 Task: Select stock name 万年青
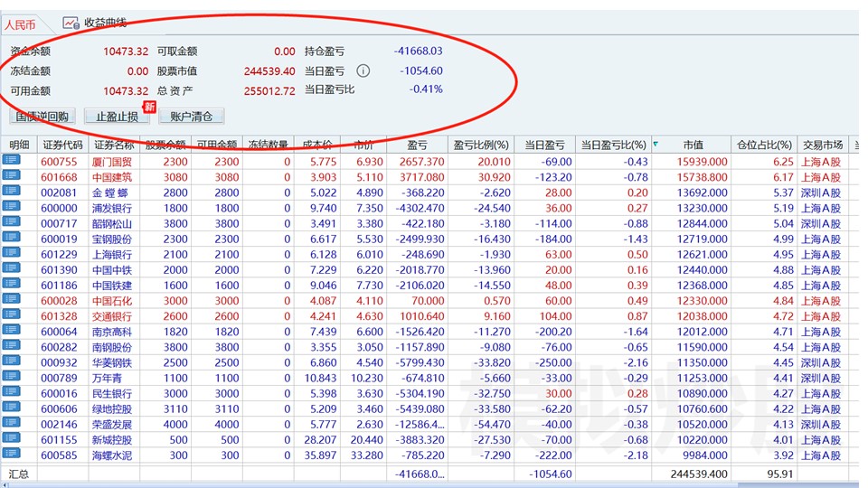[x=107, y=379]
